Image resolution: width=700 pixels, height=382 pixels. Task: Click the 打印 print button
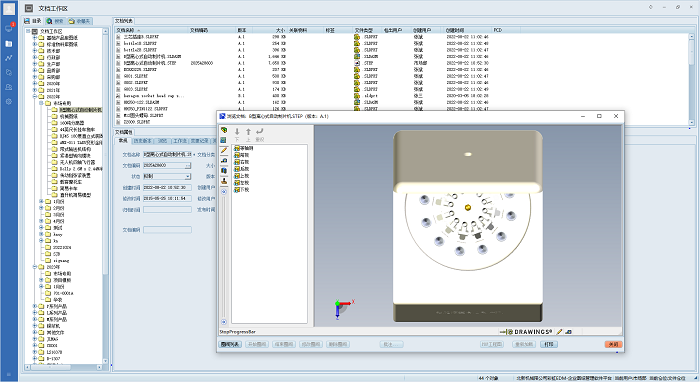tap(549, 345)
